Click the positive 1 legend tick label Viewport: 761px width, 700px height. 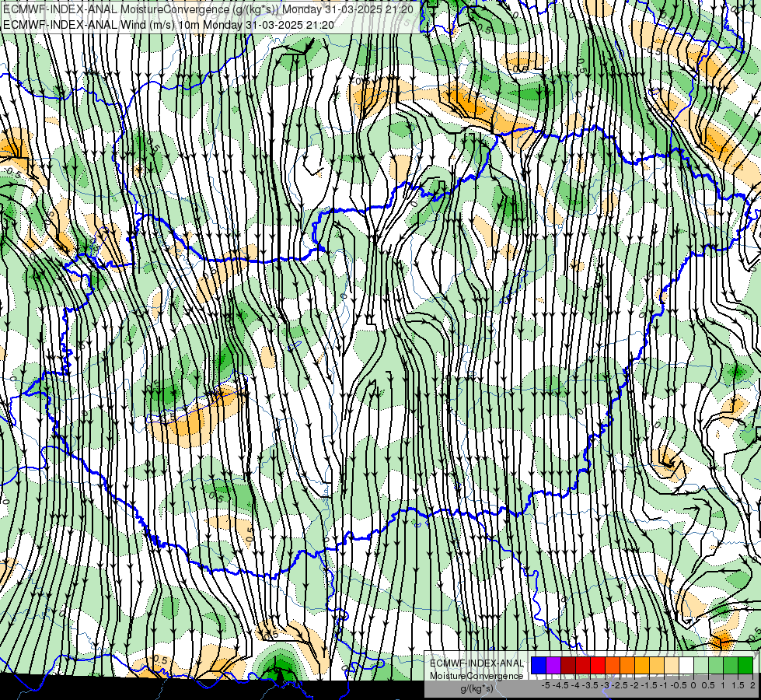(x=723, y=685)
